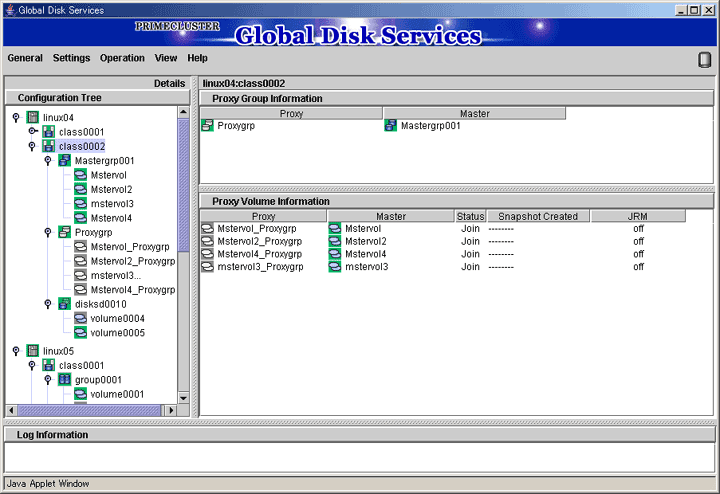Click tree vertical scrollbar down arrow
The image size is (720, 494).
(184, 398)
